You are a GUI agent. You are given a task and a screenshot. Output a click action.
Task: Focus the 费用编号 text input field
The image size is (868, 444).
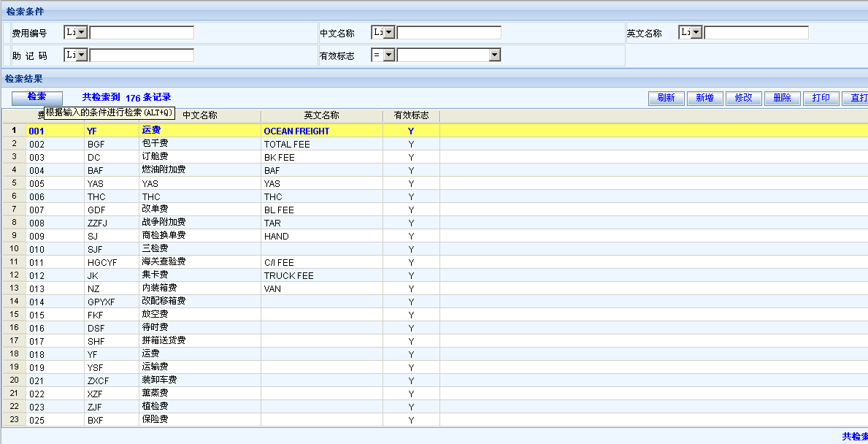pyautogui.click(x=142, y=32)
